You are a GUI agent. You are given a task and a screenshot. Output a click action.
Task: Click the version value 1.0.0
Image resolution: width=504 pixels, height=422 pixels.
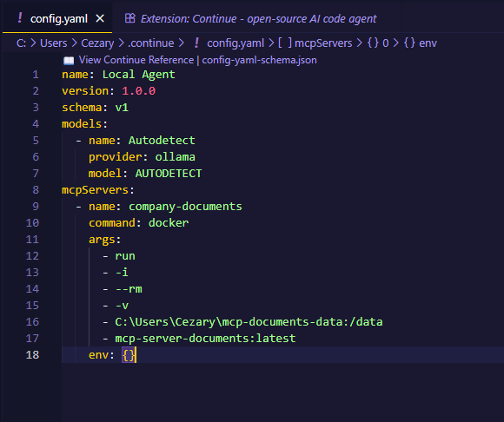pyautogui.click(x=138, y=91)
